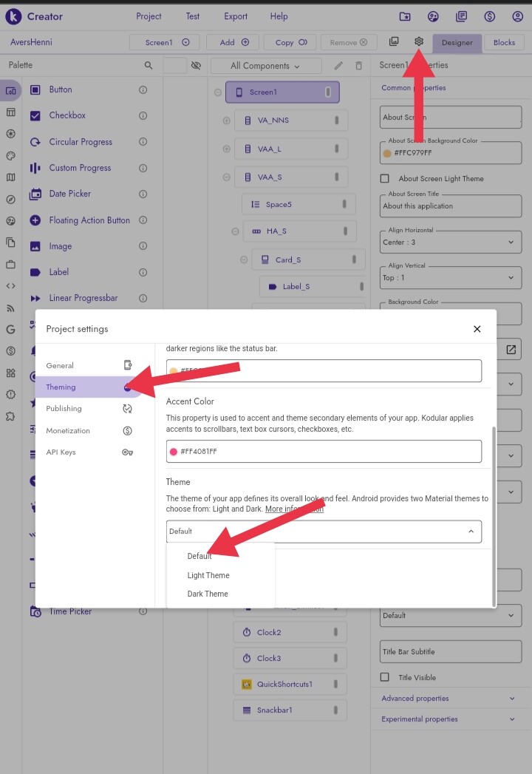
Task: Open project settings gear icon
Action: click(419, 42)
